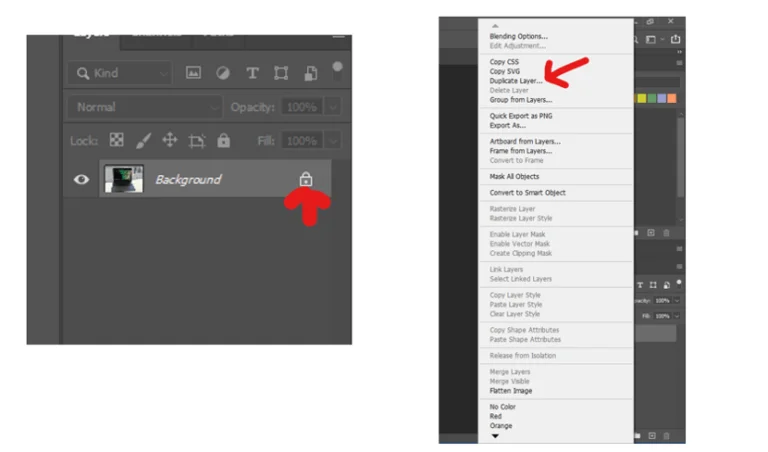
Task: Choose Group from Layers menu entry
Action: (521, 100)
